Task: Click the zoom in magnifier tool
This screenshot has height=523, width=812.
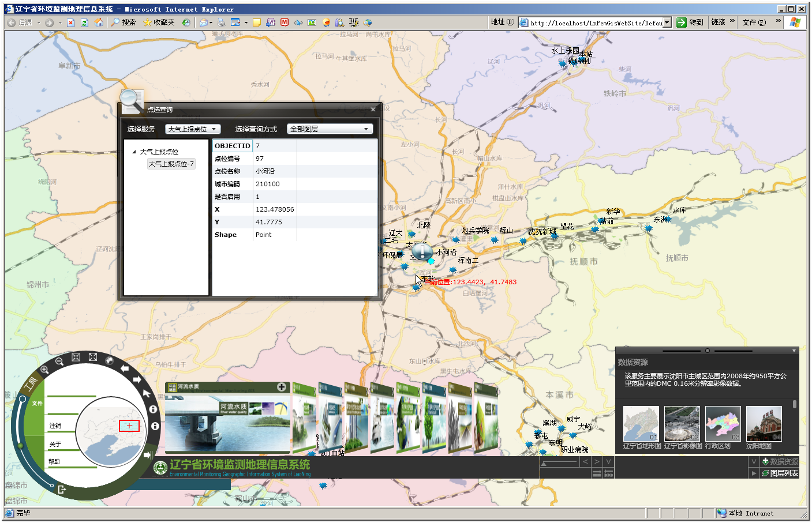Action: pos(44,370)
